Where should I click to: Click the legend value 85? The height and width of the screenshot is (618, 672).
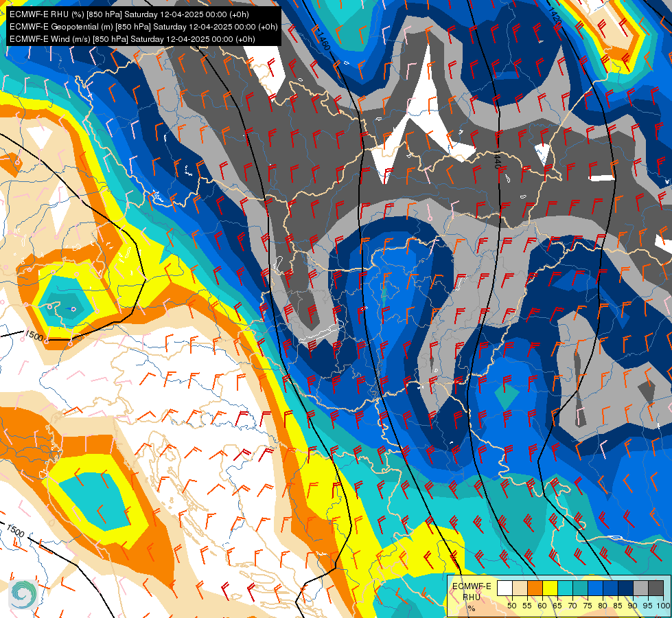click(x=618, y=606)
